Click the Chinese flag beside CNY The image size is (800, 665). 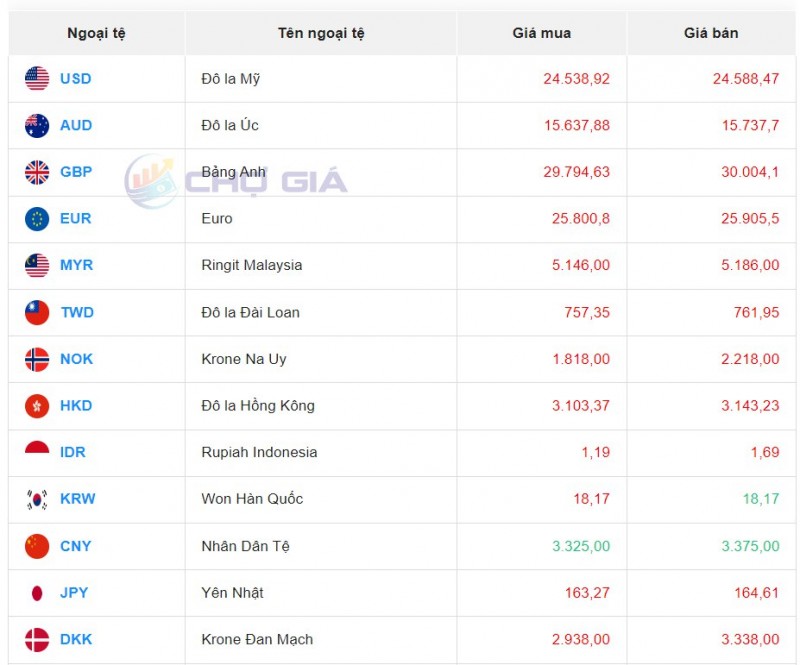click(x=37, y=546)
